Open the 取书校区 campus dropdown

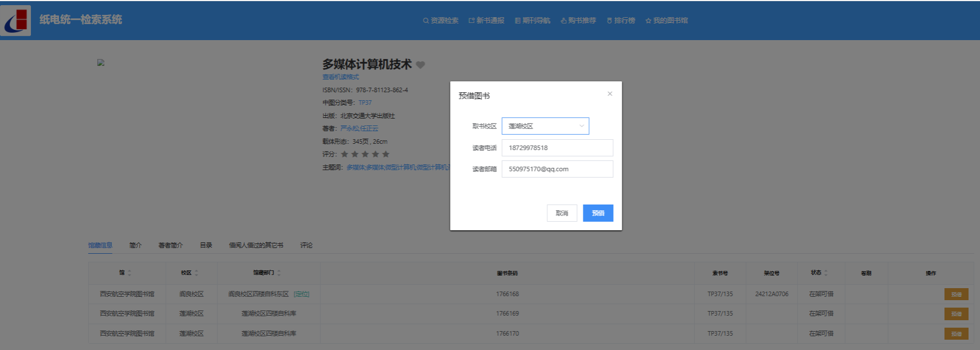pos(545,126)
